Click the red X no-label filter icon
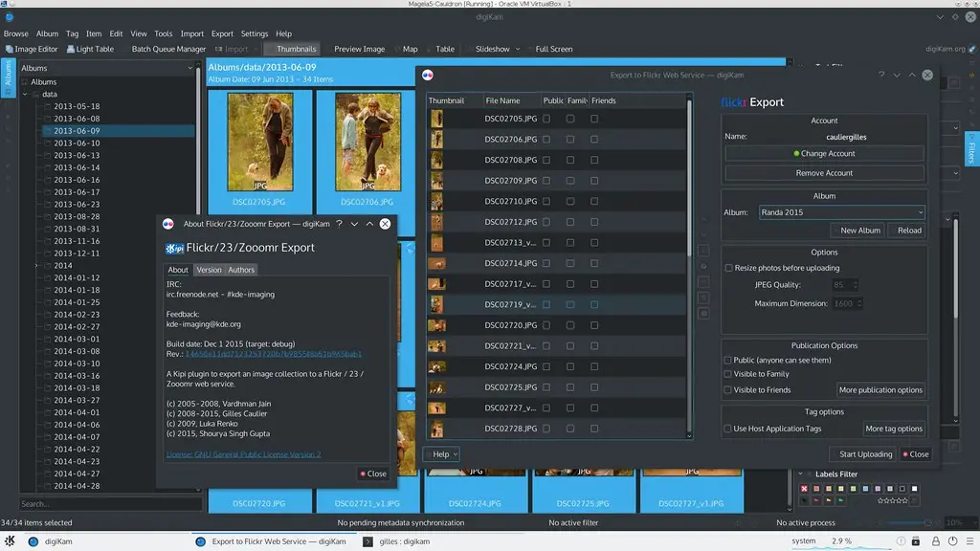This screenshot has width=980, height=551. (x=804, y=489)
